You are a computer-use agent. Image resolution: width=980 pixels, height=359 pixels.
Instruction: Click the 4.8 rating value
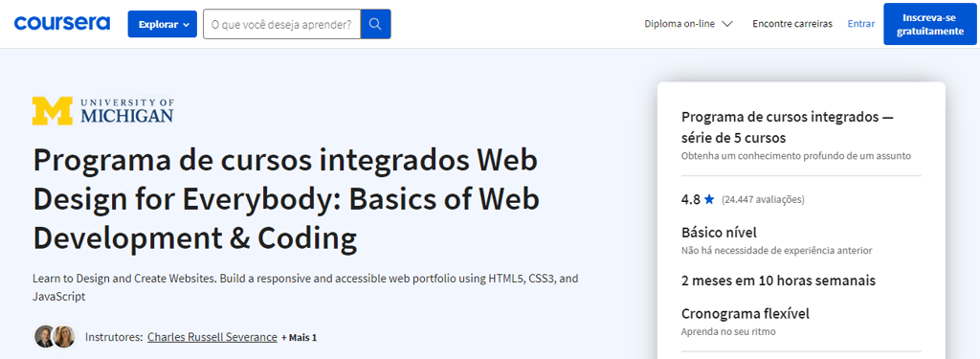(x=691, y=200)
